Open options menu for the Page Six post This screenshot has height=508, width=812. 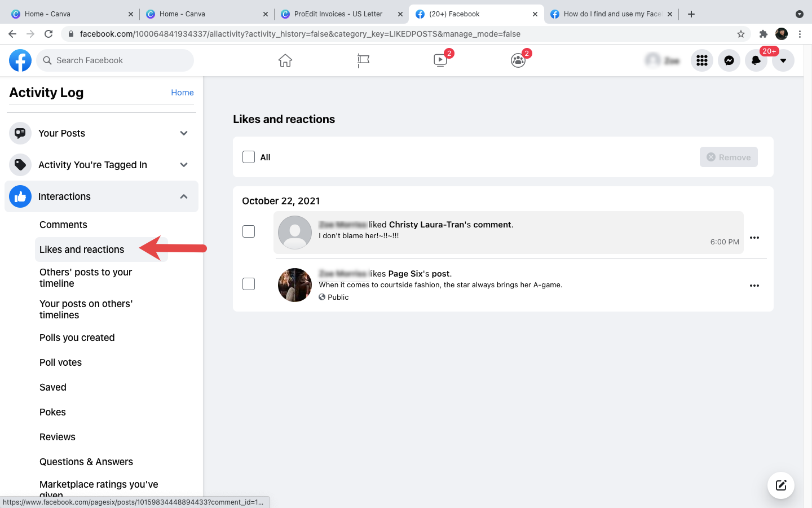754,286
